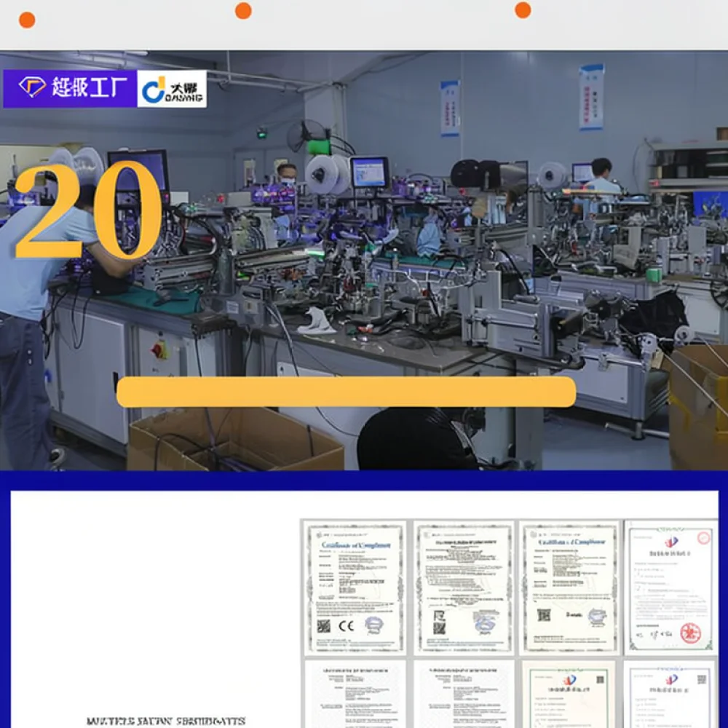
Task: Click the red round stamp on fourth certificate
Action: (690, 633)
